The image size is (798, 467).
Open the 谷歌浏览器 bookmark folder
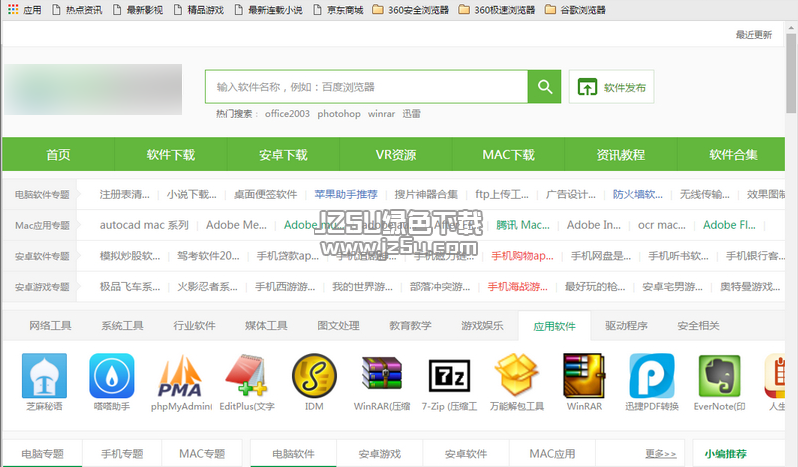point(575,10)
